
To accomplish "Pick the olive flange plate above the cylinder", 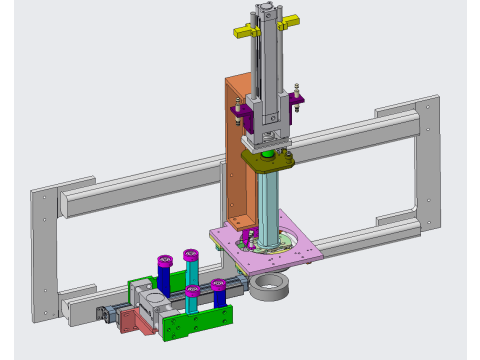I will [x=268, y=162].
